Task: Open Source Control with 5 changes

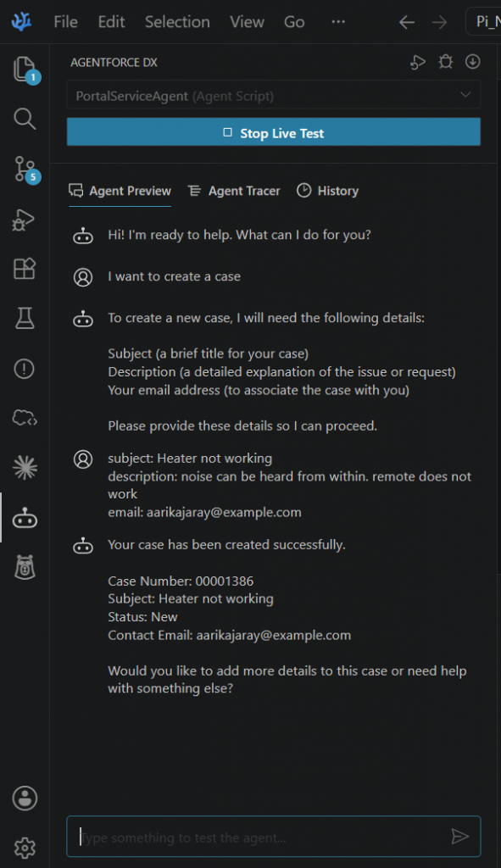Action: tap(25, 169)
